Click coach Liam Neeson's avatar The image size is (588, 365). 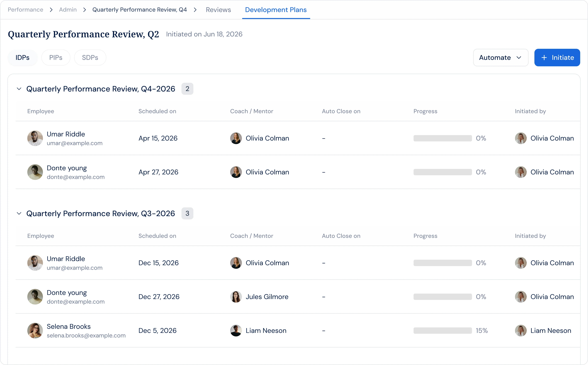click(236, 330)
